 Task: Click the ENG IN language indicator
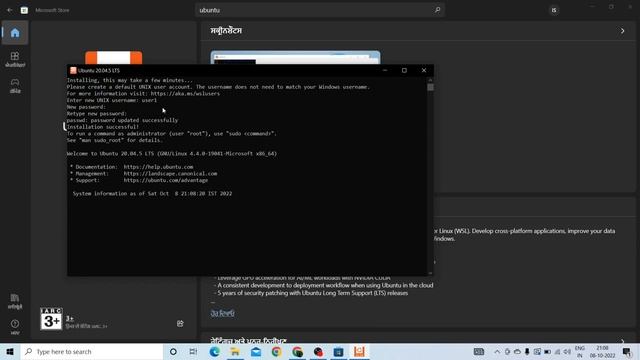(x=580, y=351)
